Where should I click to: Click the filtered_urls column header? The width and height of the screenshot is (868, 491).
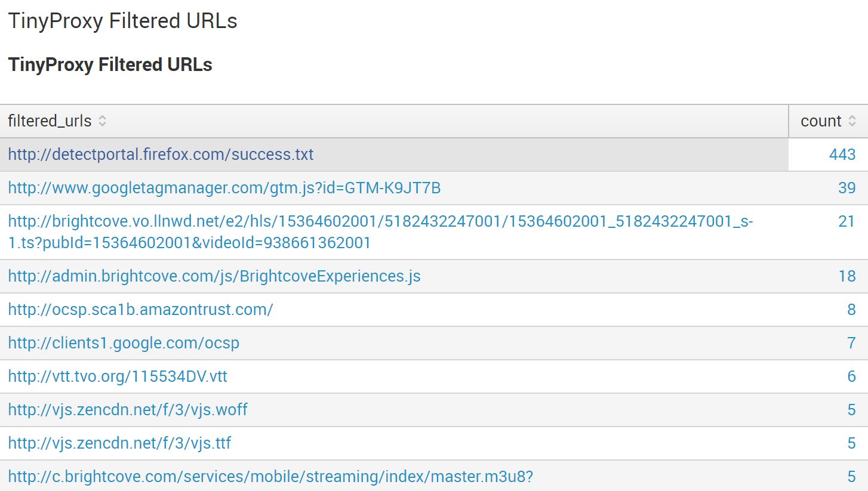tap(50, 121)
